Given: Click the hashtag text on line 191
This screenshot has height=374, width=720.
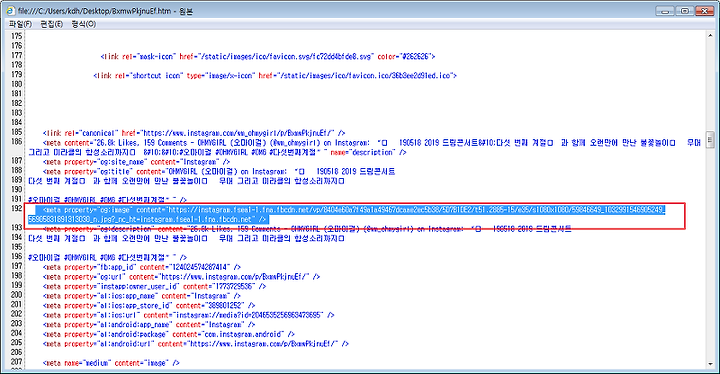Looking at the screenshot, I should (x=107, y=200).
